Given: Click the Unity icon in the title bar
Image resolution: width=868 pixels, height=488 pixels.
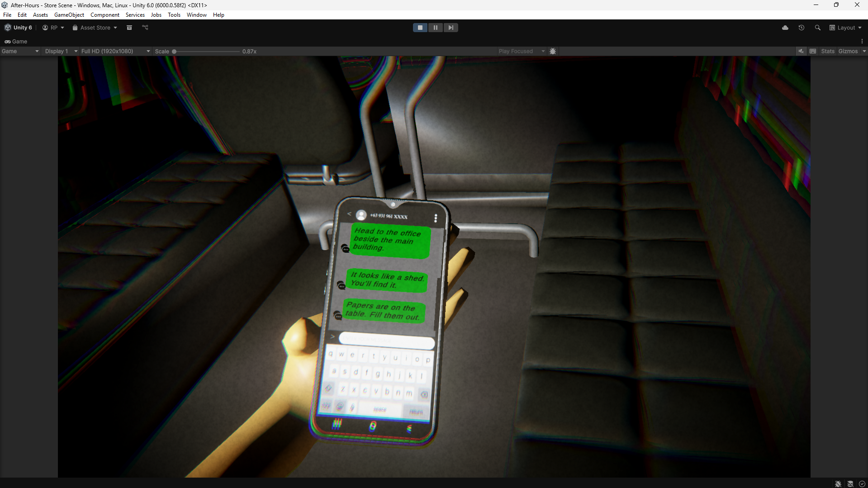Looking at the screenshot, I should (x=5, y=5).
